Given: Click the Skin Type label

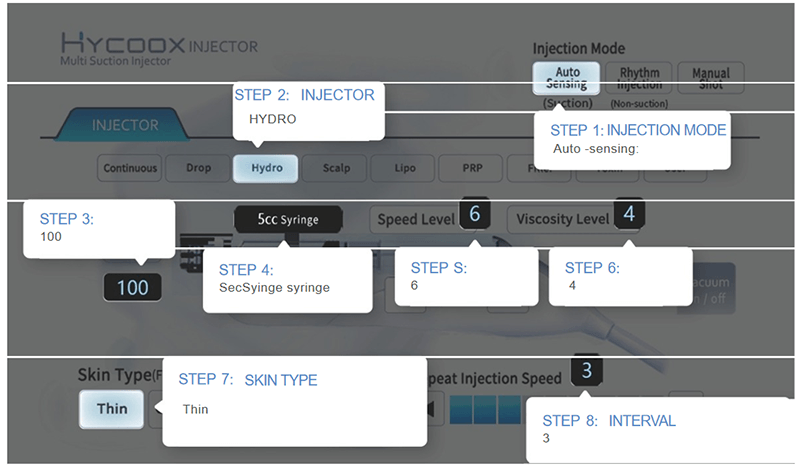Looking at the screenshot, I should click(119, 375).
